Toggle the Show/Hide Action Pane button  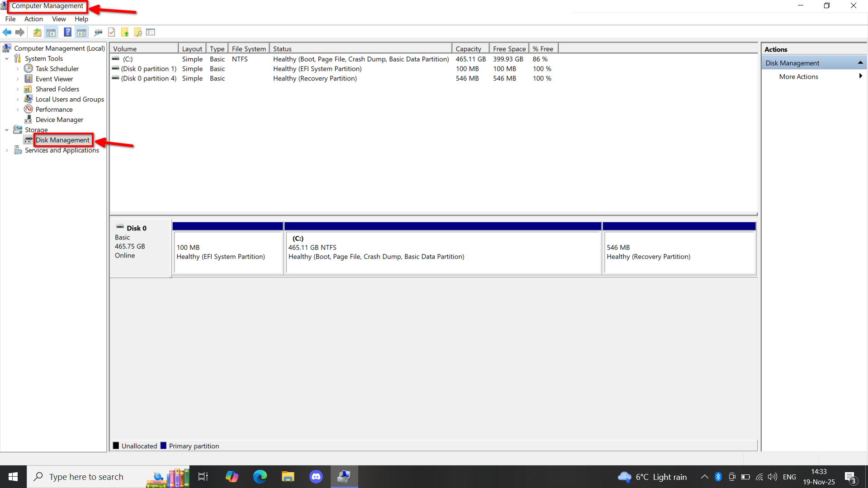tap(81, 32)
